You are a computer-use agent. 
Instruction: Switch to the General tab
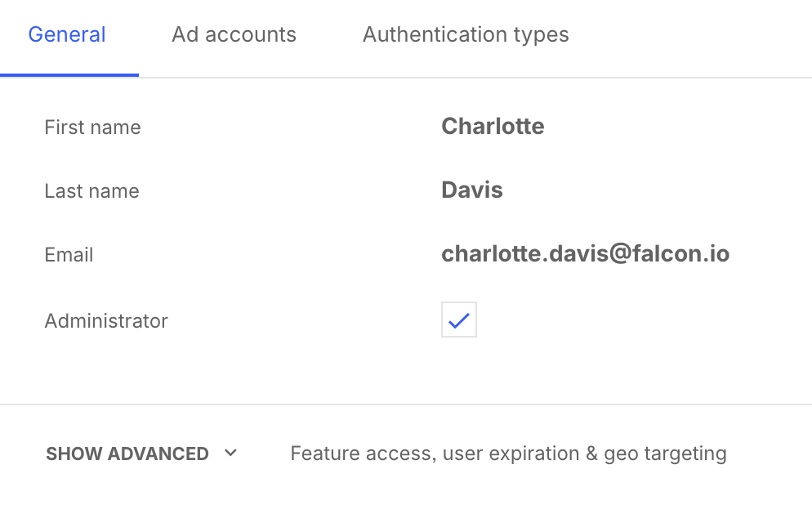coord(67,34)
